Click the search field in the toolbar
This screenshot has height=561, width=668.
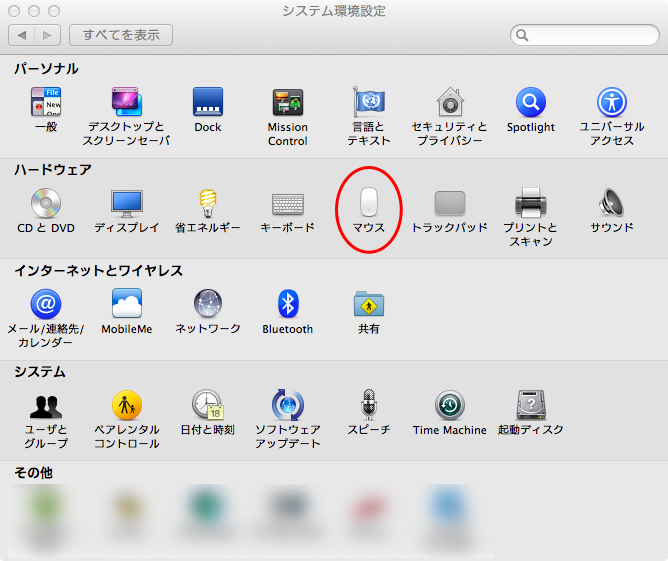pyautogui.click(x=588, y=35)
